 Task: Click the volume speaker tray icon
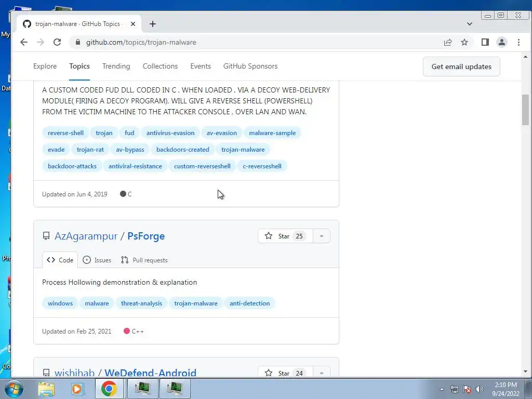480,389
